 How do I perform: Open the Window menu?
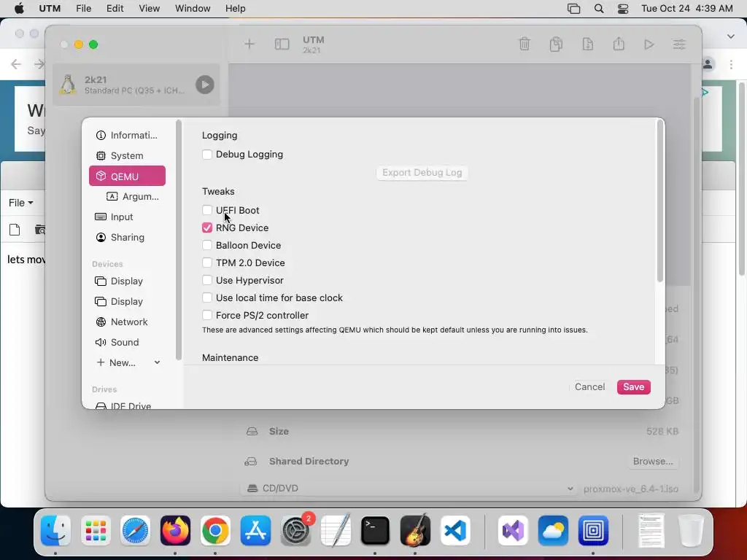193,9
